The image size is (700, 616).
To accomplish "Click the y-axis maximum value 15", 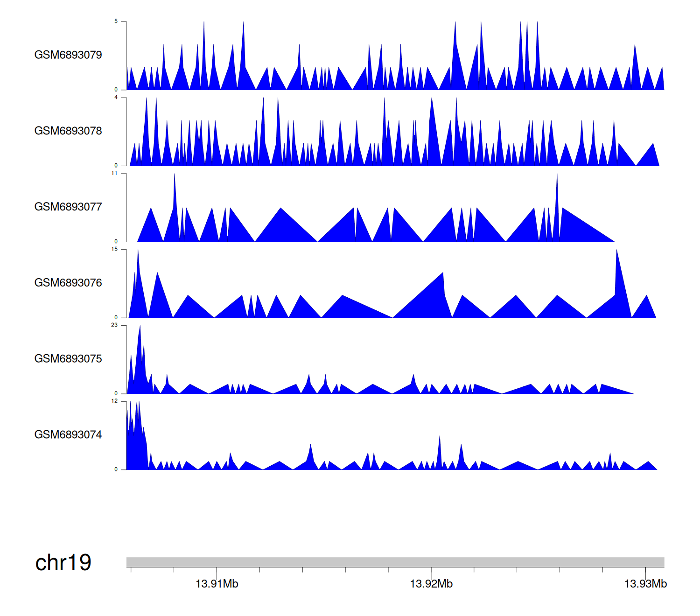I will pos(114,249).
